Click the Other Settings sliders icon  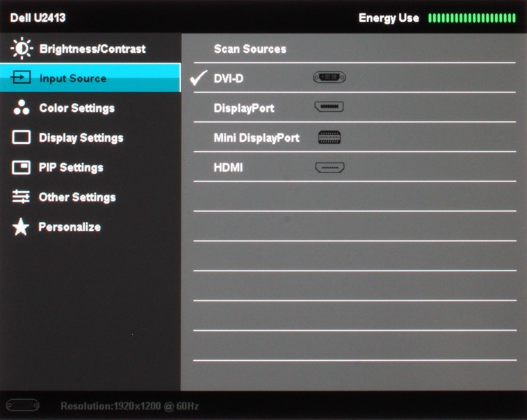click(21, 197)
